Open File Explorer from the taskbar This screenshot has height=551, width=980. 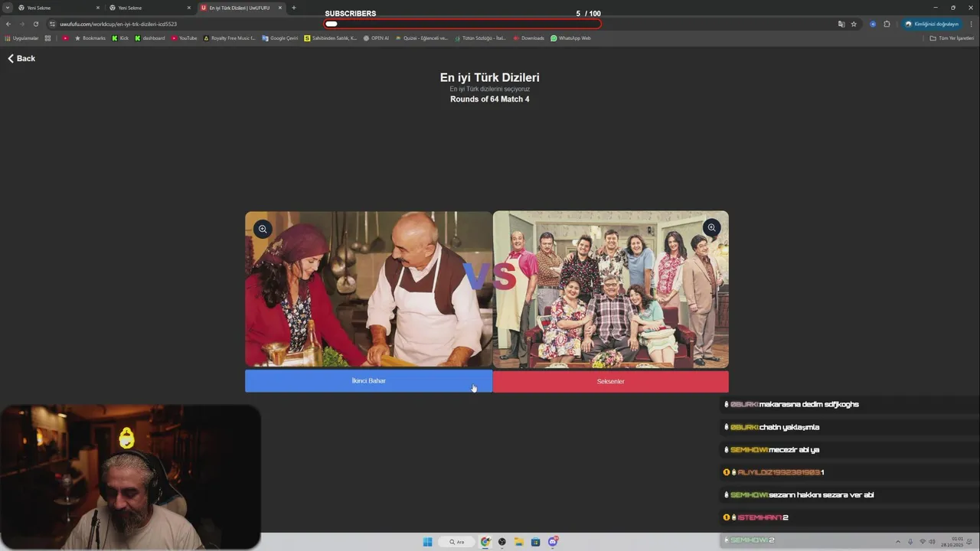pos(519,542)
